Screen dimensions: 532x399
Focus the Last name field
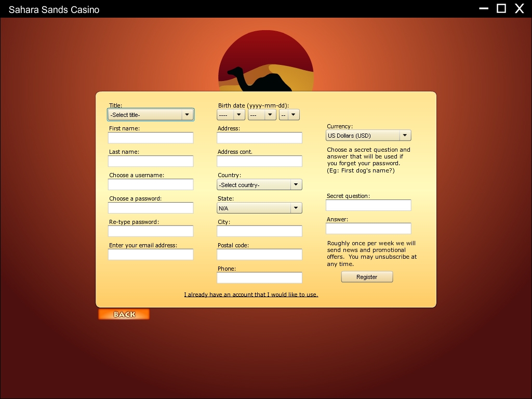point(151,161)
